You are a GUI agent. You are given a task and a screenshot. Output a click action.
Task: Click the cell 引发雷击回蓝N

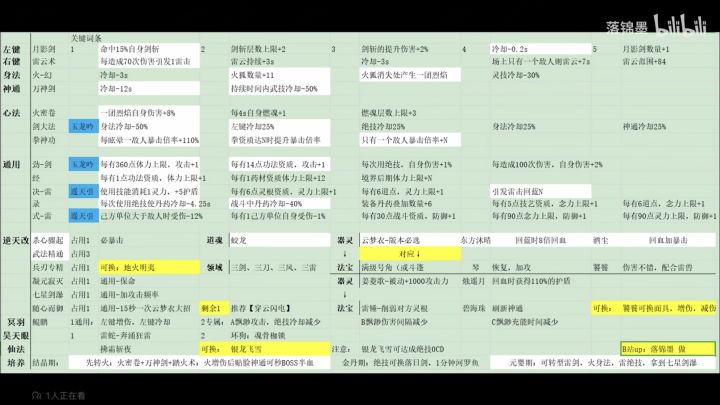[540, 191]
